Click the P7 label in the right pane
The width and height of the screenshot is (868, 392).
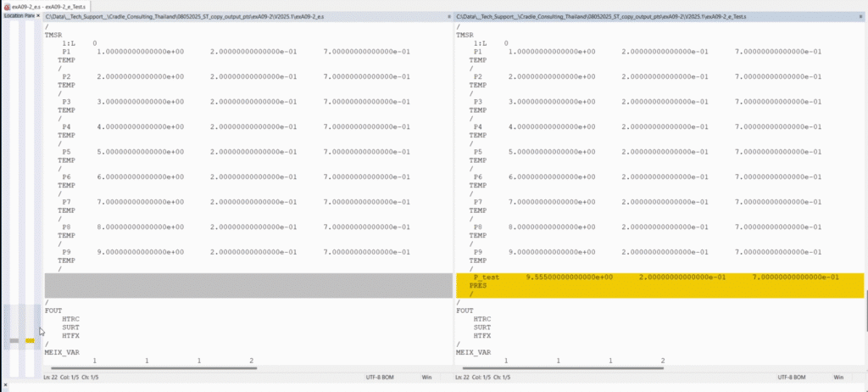click(x=478, y=202)
